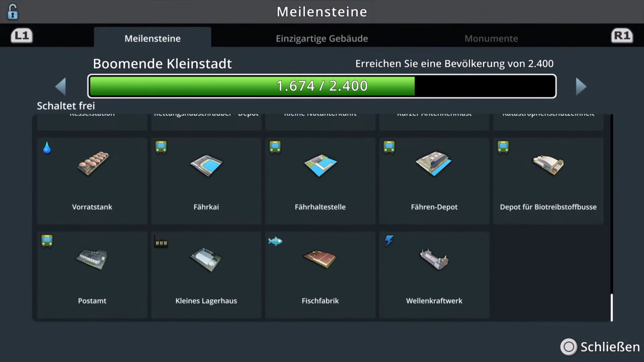644x362 pixels.
Task: Click the water drop icon on the Vorratstank card
Action: 47,147
